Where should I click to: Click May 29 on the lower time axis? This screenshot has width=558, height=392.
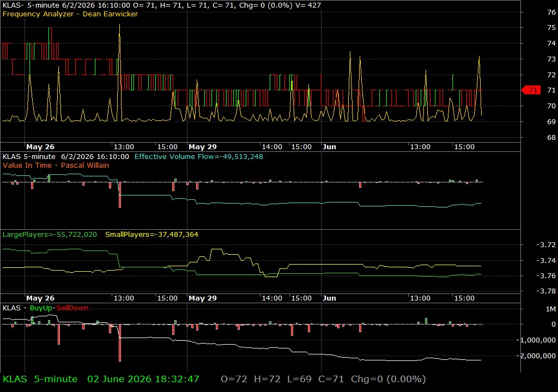click(x=203, y=298)
